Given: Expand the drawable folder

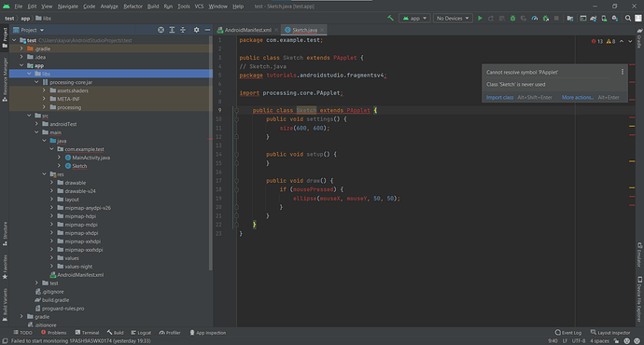Looking at the screenshot, I should (x=51, y=183).
